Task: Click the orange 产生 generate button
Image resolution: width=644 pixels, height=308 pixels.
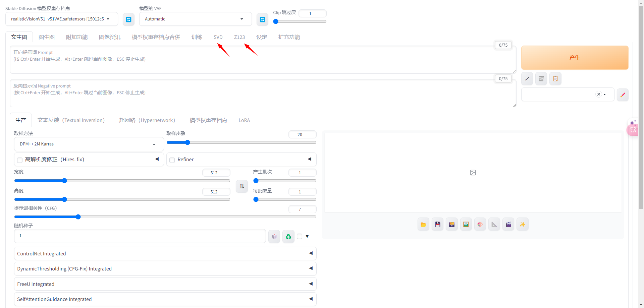Action: point(575,58)
